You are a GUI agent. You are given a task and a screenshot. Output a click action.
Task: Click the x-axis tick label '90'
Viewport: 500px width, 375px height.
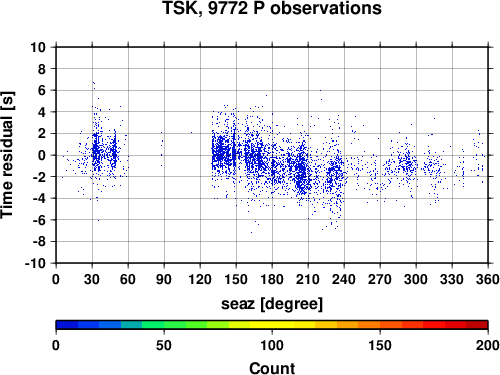click(x=164, y=279)
